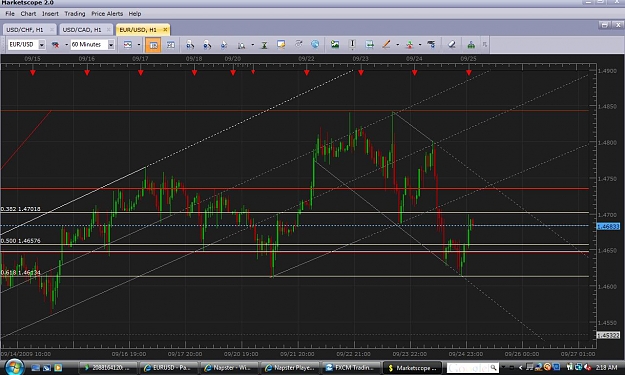625x375 pixels.
Task: Expand the 60 Minutes timeframe dropdown
Action: coord(111,45)
